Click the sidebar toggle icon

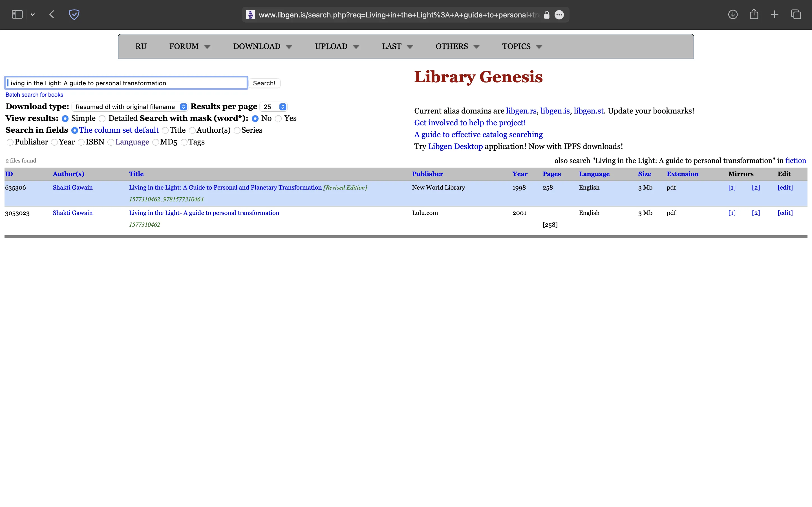tap(17, 15)
